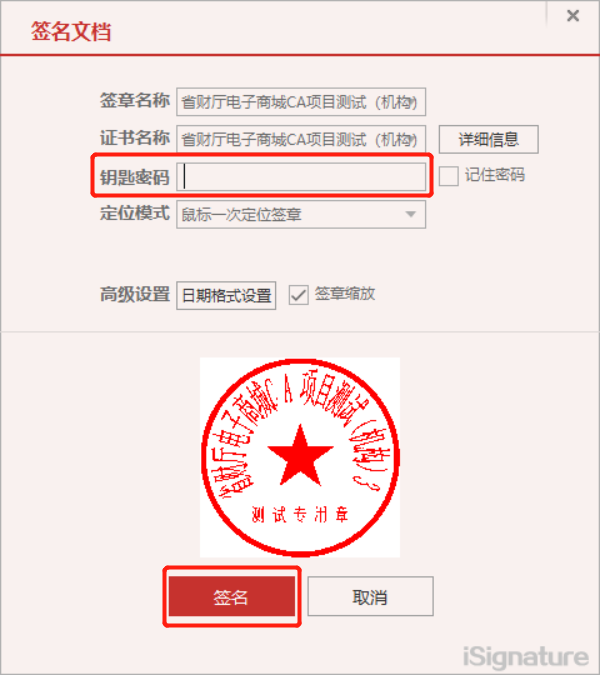Click the 签章缩放 label text
This screenshot has width=600, height=675.
click(x=345, y=294)
